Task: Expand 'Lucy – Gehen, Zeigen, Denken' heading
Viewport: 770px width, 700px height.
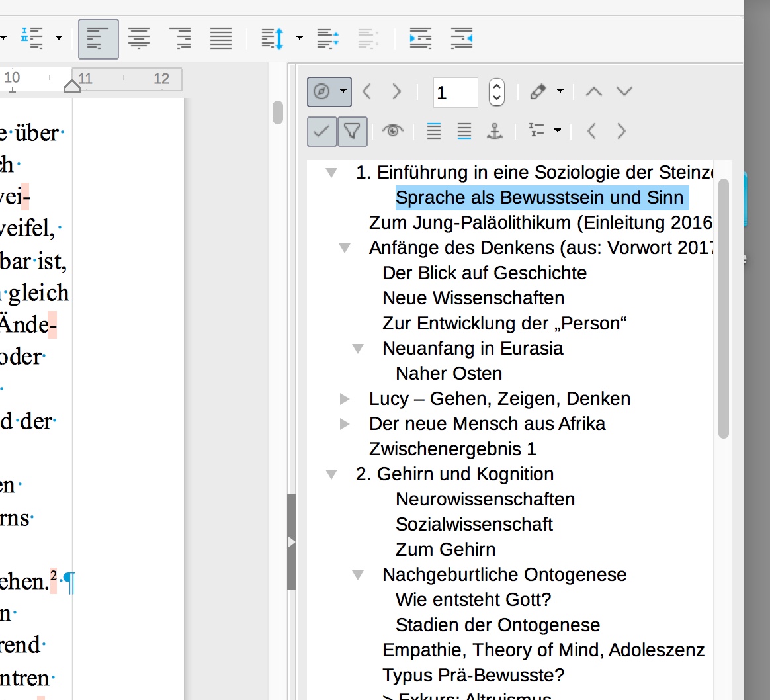Action: pyautogui.click(x=345, y=399)
